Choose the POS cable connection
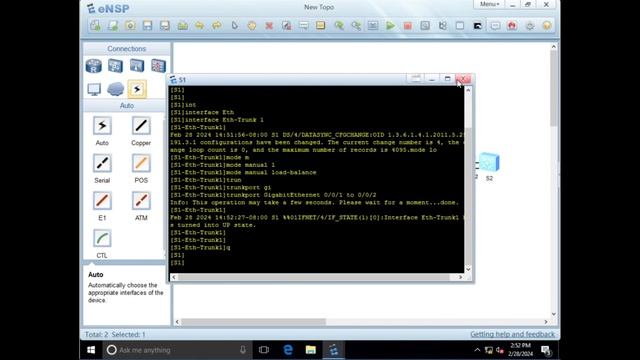The image size is (640, 360). click(141, 163)
